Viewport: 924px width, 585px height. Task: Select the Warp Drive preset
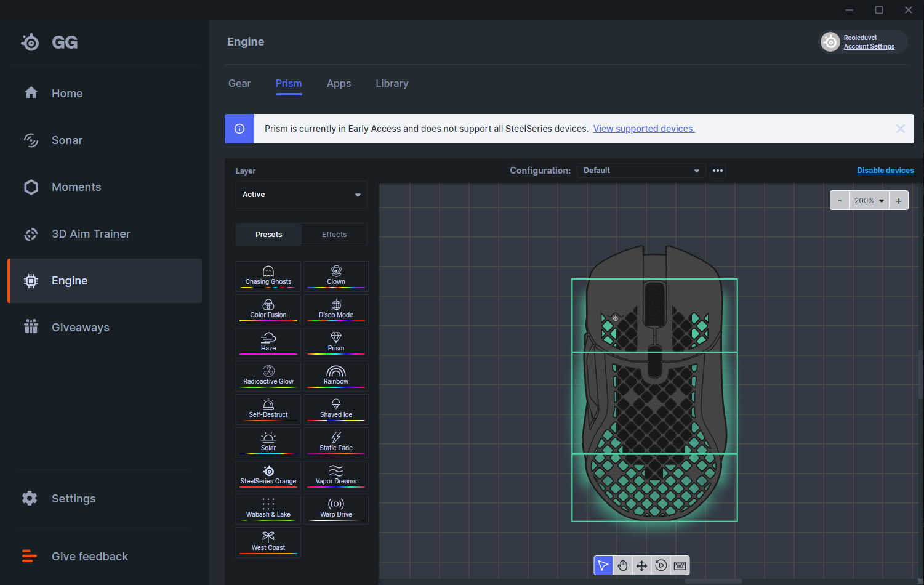(x=336, y=508)
